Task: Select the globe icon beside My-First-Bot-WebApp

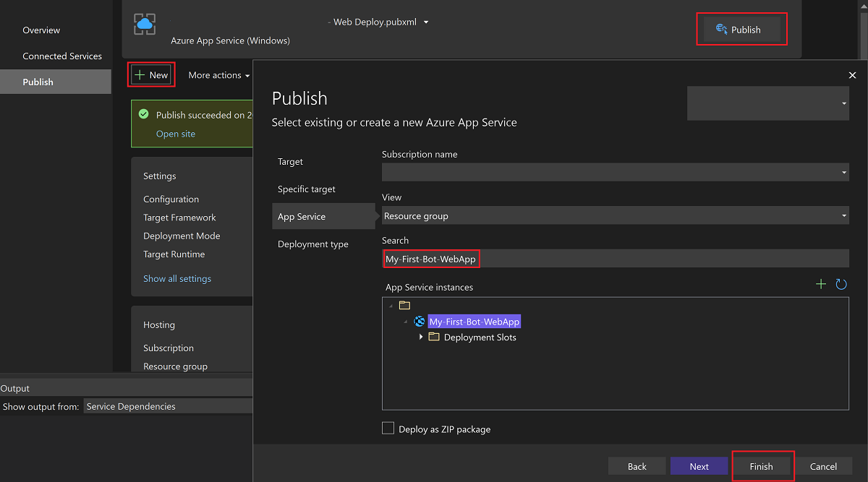Action: point(420,321)
